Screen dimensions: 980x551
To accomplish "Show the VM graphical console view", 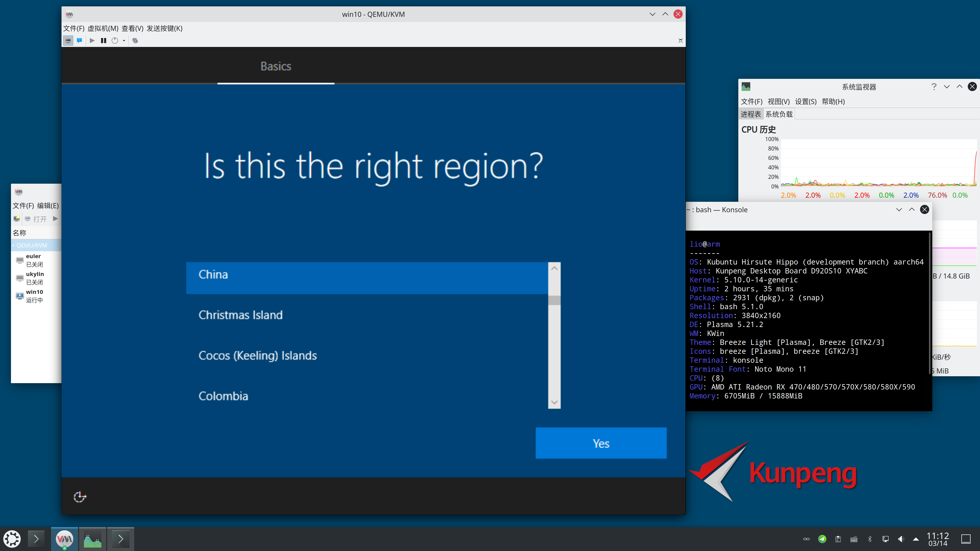I will click(x=68, y=40).
